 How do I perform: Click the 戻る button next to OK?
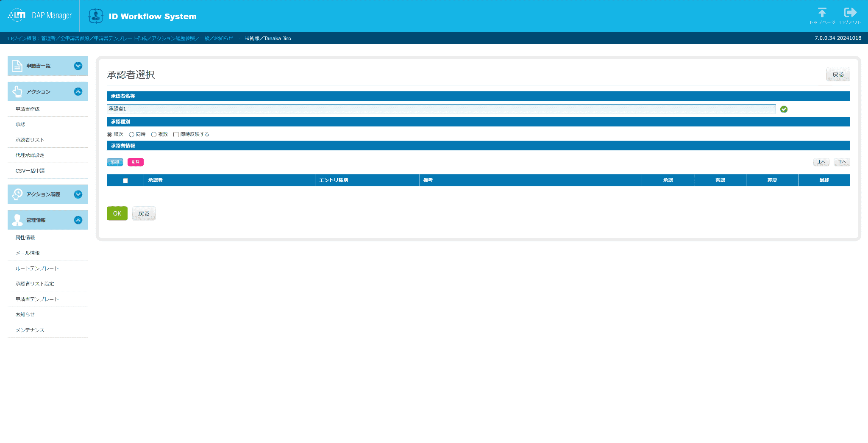(x=144, y=213)
